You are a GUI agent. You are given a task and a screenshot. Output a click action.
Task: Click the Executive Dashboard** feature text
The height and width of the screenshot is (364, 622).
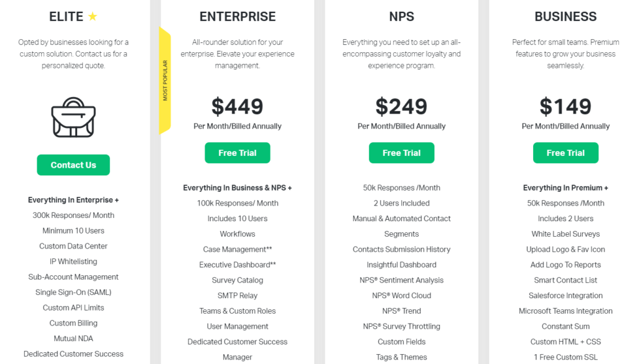(x=238, y=265)
